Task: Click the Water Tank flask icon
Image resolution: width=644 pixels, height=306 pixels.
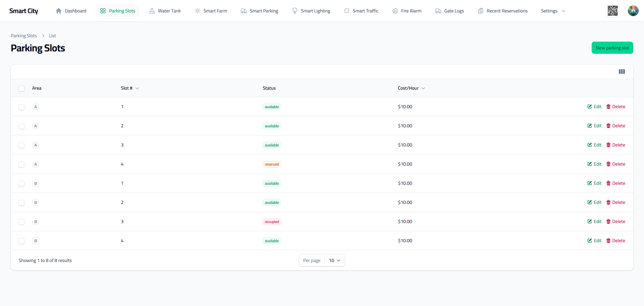Action: pyautogui.click(x=152, y=11)
